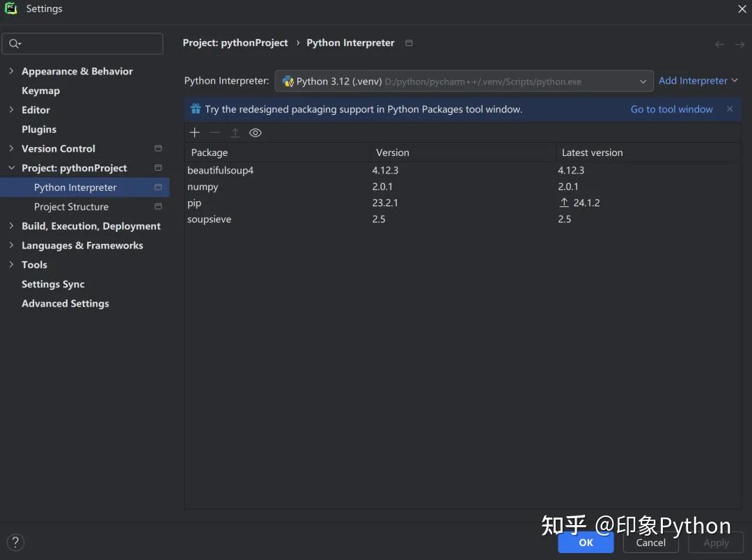Expand the Appearance & Behavior section
752x560 pixels.
pyautogui.click(x=11, y=71)
